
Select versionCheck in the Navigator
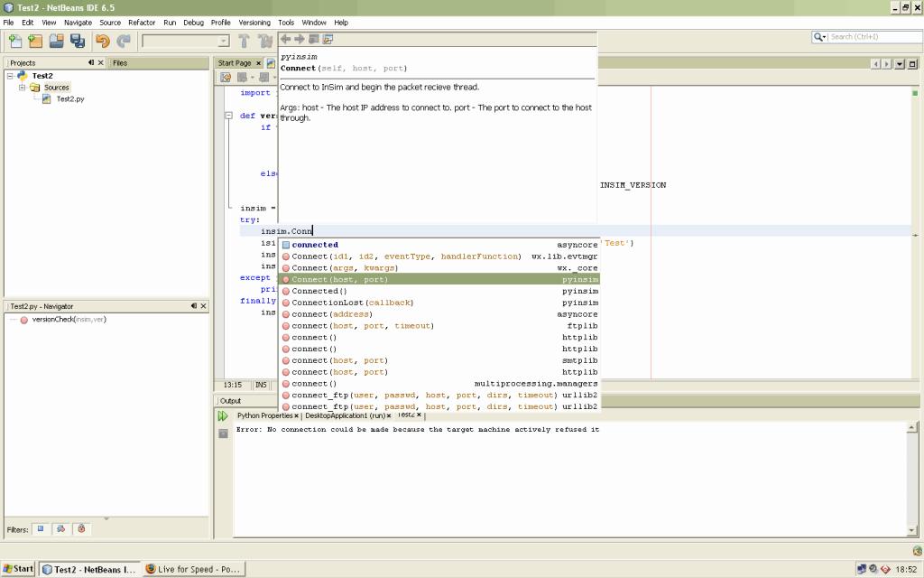click(69, 320)
